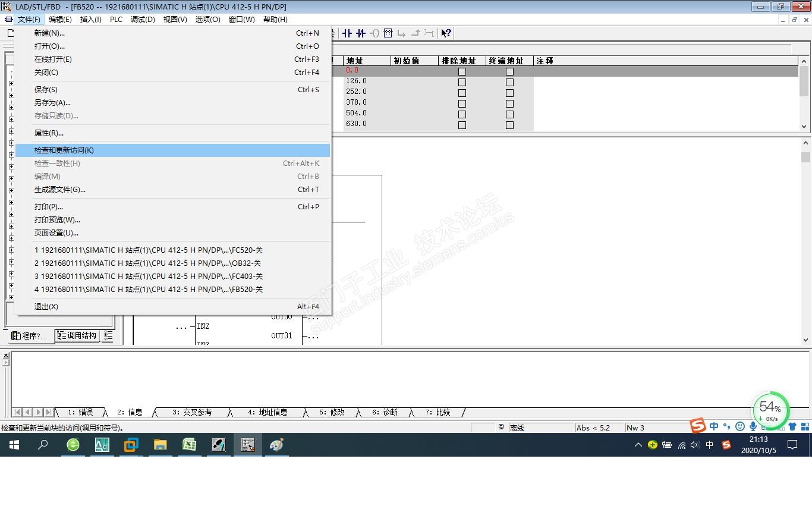The width and height of the screenshot is (812, 528).
Task: Click the 注释 column header
Action: [x=666, y=61]
